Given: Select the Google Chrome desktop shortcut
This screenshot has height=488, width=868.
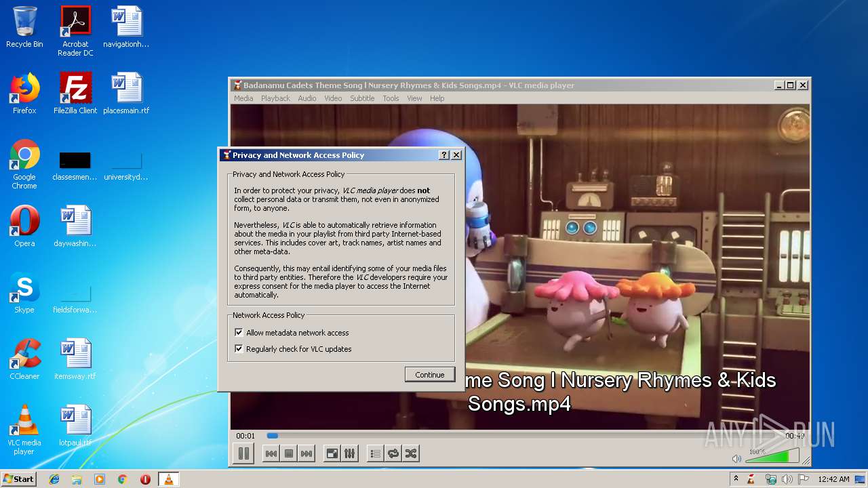Looking at the screenshot, I should (x=24, y=164).
